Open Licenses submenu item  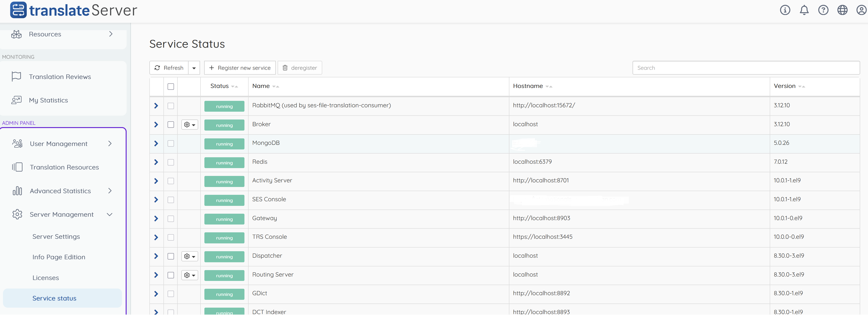(46, 277)
